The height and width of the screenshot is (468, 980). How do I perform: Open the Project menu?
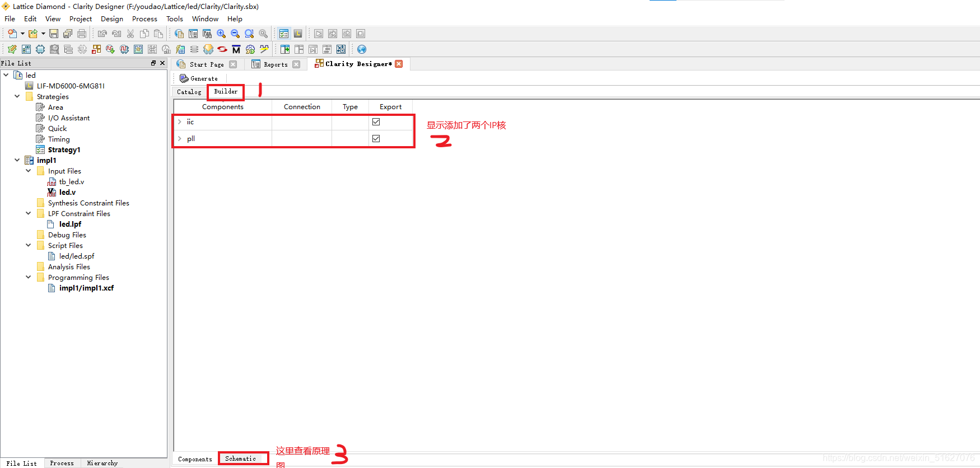[81, 18]
